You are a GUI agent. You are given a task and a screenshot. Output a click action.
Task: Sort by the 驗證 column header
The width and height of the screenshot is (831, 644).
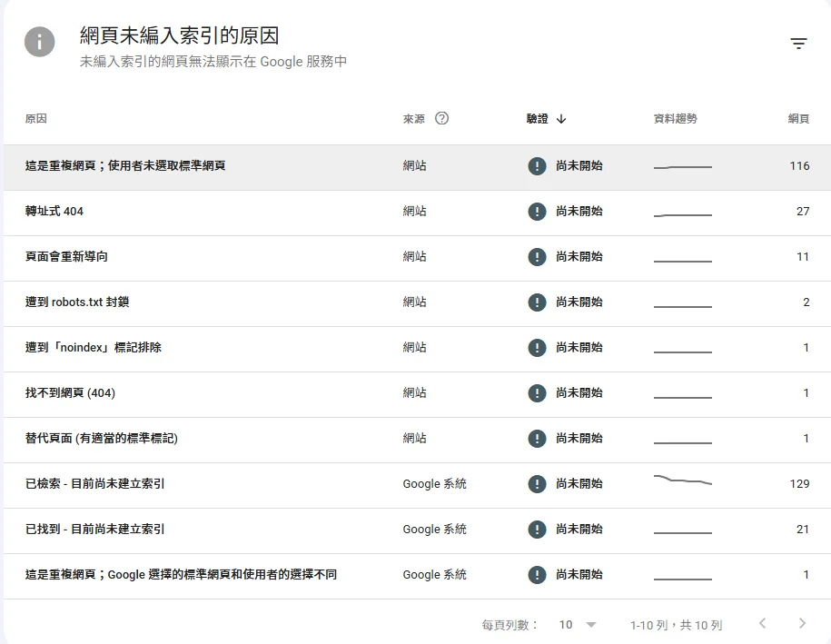(x=537, y=119)
